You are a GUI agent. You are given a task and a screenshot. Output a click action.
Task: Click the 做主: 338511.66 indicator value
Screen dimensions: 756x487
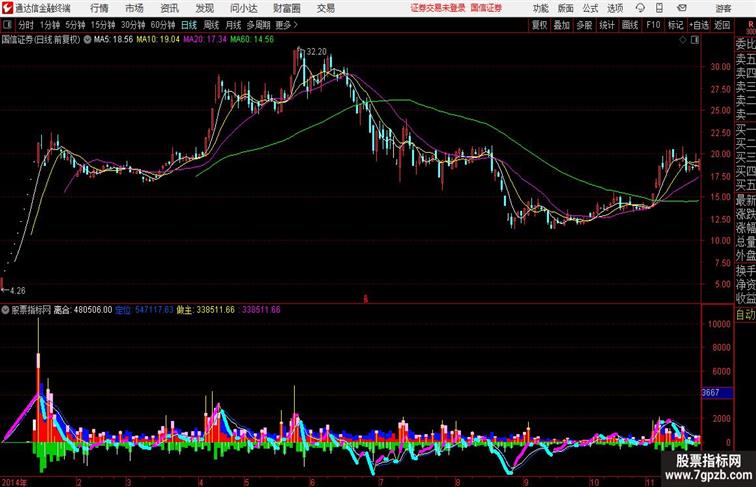point(206,310)
